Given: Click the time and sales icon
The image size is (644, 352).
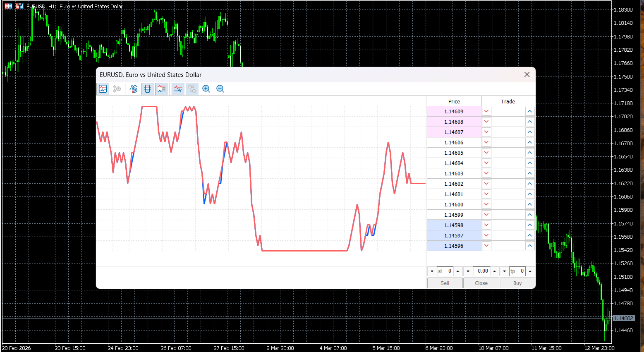Looking at the screenshot, I should [117, 89].
